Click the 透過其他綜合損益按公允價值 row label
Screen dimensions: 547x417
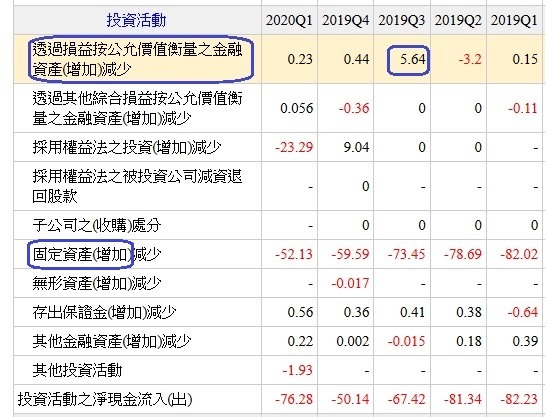point(137,109)
